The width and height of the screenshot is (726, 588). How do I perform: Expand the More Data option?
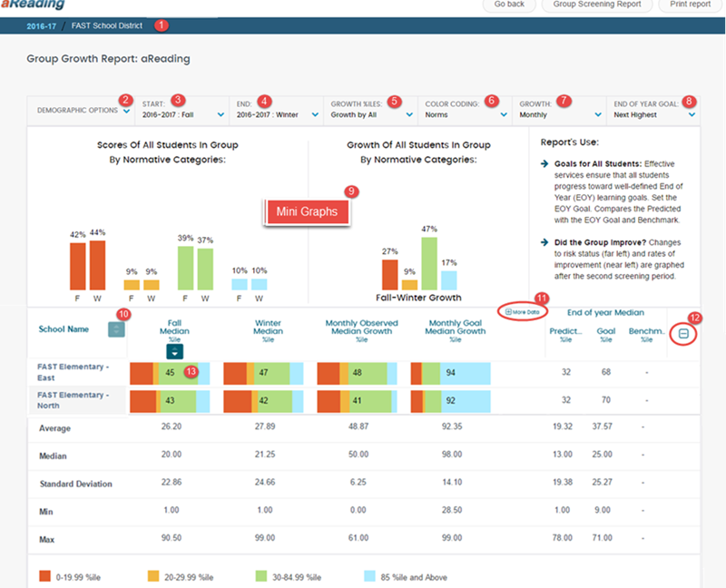point(523,312)
